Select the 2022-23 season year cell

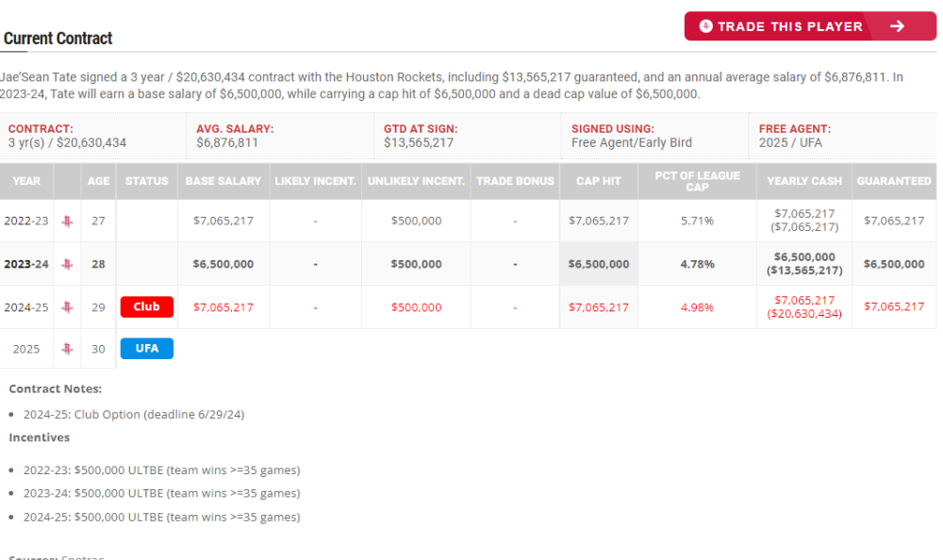[26, 221]
